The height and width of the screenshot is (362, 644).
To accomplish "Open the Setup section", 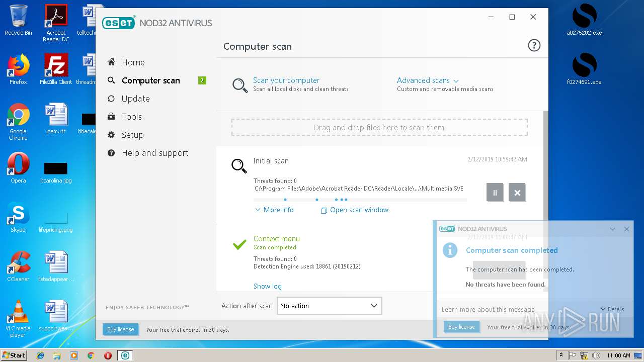I will (x=132, y=135).
